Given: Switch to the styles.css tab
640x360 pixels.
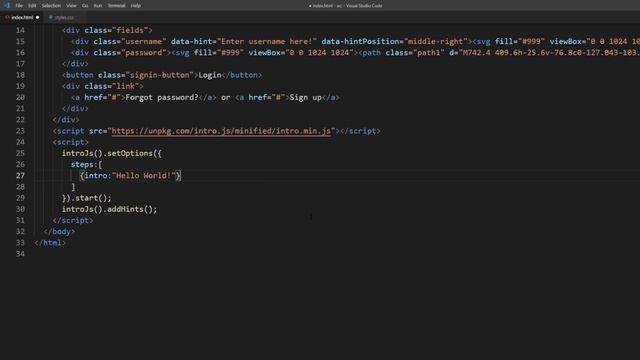Looking at the screenshot, I should point(64,18).
